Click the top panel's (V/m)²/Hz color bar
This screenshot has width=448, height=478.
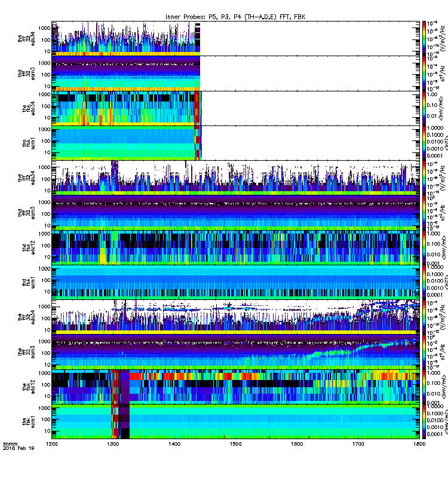point(424,38)
